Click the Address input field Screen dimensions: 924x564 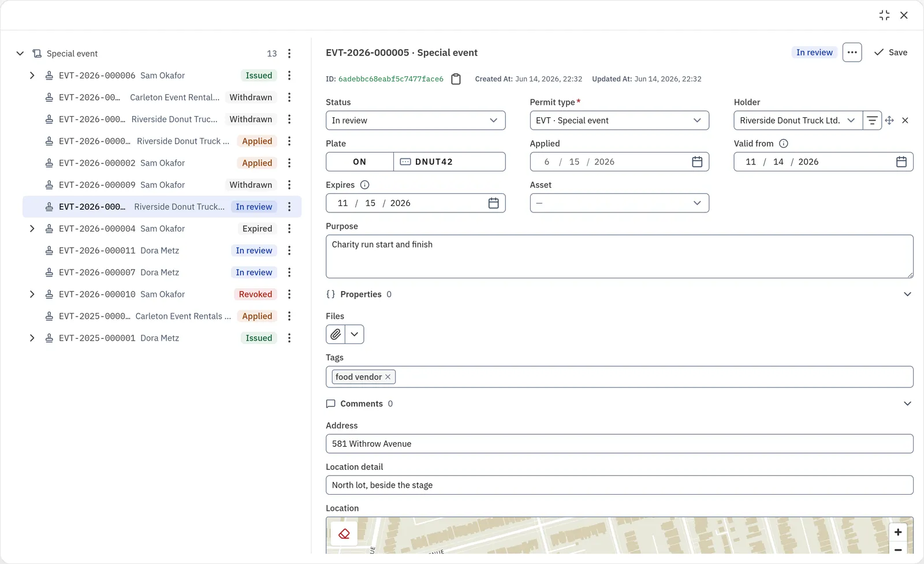619,444
